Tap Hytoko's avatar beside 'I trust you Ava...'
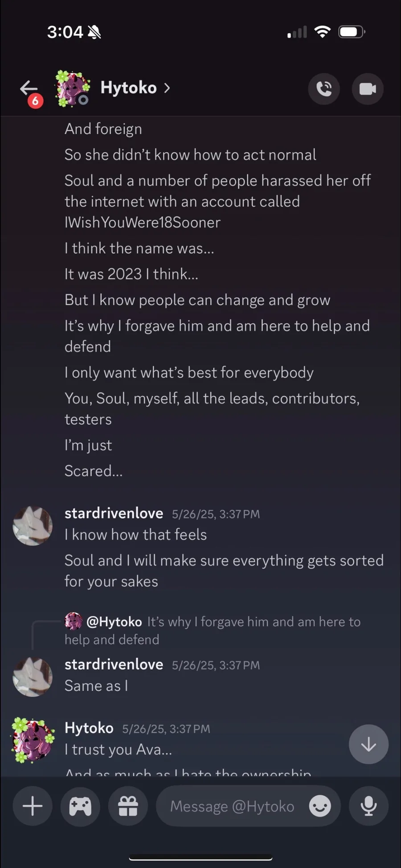This screenshot has height=868, width=401. point(33,740)
